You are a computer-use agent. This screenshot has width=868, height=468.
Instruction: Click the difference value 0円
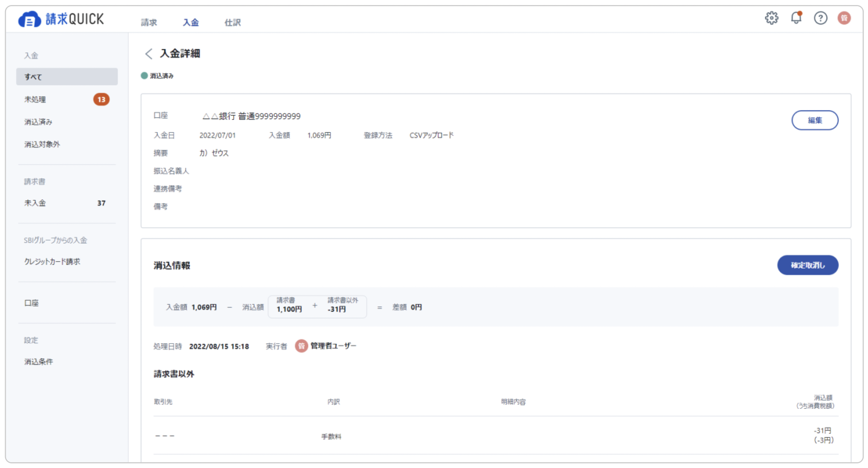(x=416, y=307)
